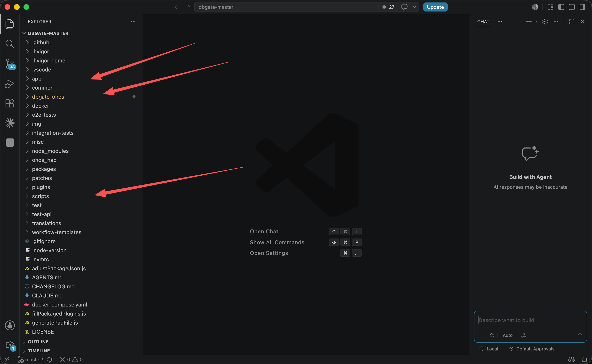592x364 pixels.
Task: Go back with the navigation back arrow
Action: click(177, 7)
